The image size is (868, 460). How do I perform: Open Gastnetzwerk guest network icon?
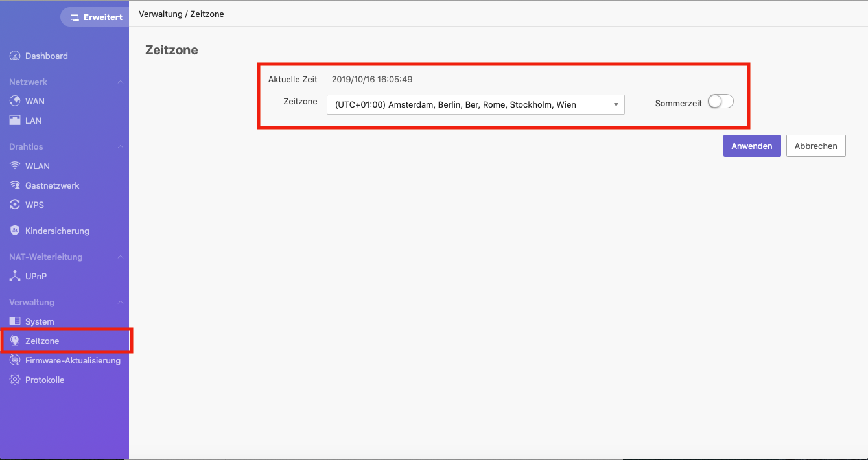15,185
